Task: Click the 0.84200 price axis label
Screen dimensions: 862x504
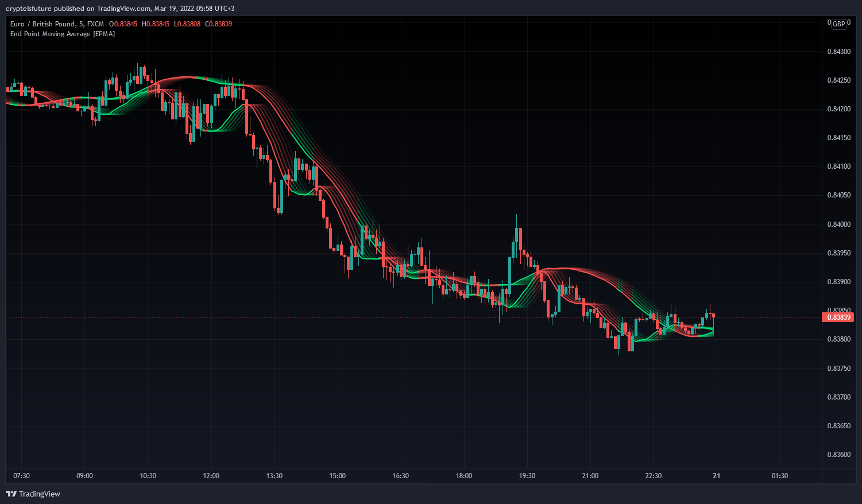Action: (x=838, y=109)
